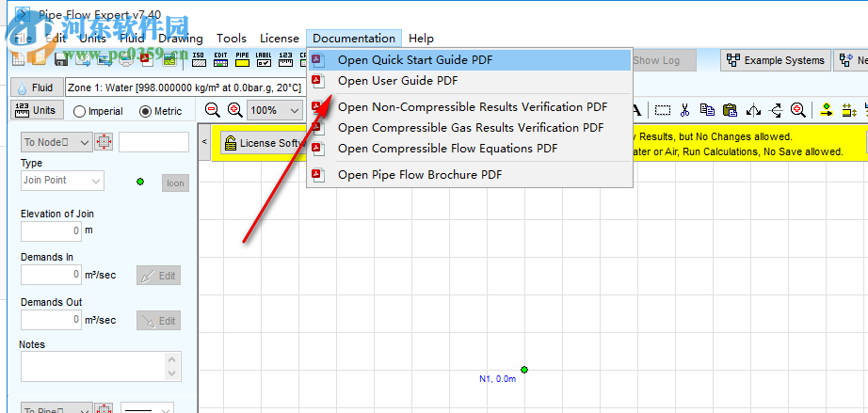The width and height of the screenshot is (868, 413).
Task: Click the pipe position crosshair icon
Action: click(104, 409)
